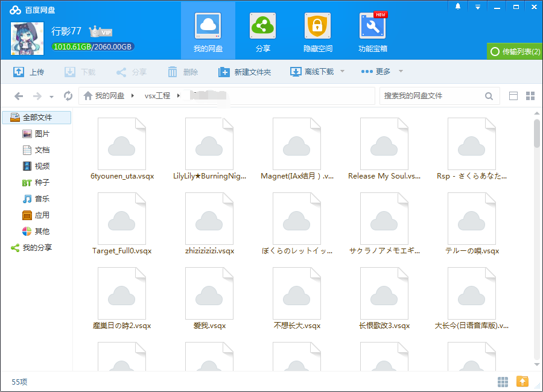This screenshot has height=392, width=543.
Task: Expand the arrow after 我的网盘 breadcrumb
Action: pos(133,95)
